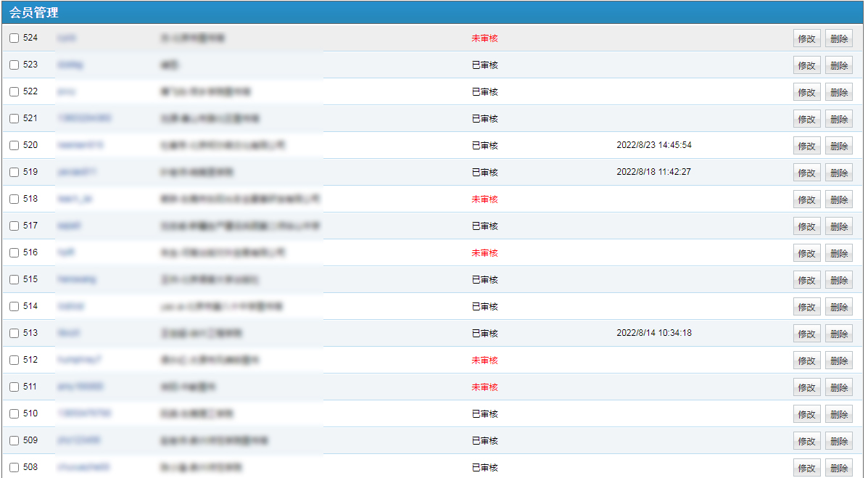Select the checkbox for member 513
The height and width of the screenshot is (478, 868).
14,334
